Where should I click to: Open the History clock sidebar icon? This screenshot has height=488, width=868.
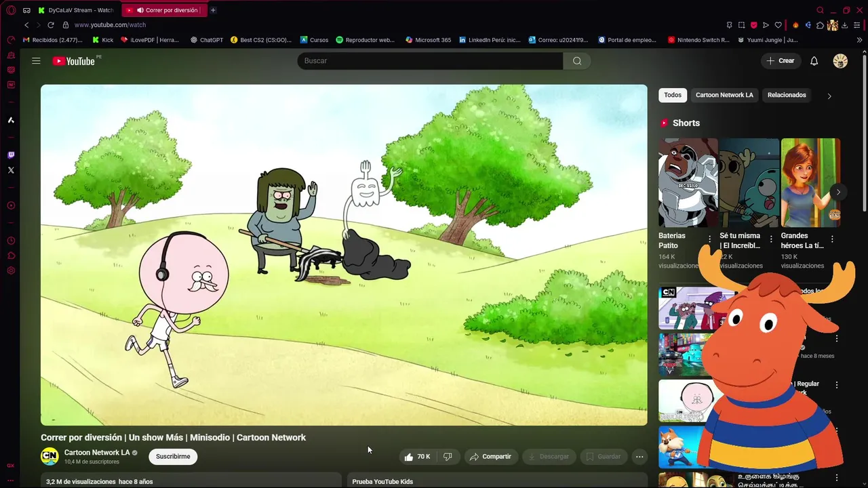point(11,241)
